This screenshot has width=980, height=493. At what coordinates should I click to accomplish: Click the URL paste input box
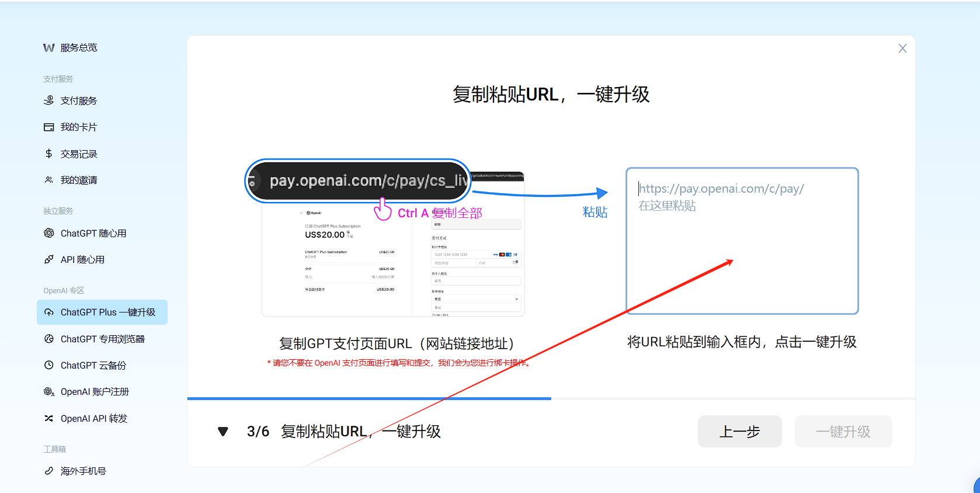coord(742,241)
